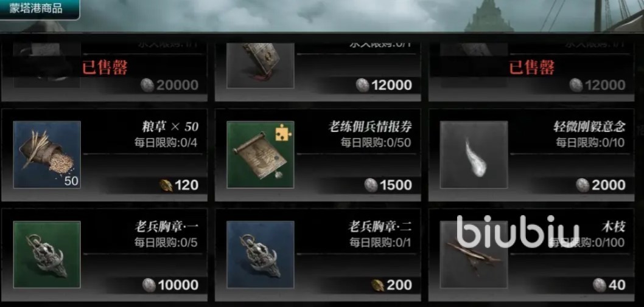Click the yellow puzzle piece badge
The image size is (644, 307).
pos(282,133)
